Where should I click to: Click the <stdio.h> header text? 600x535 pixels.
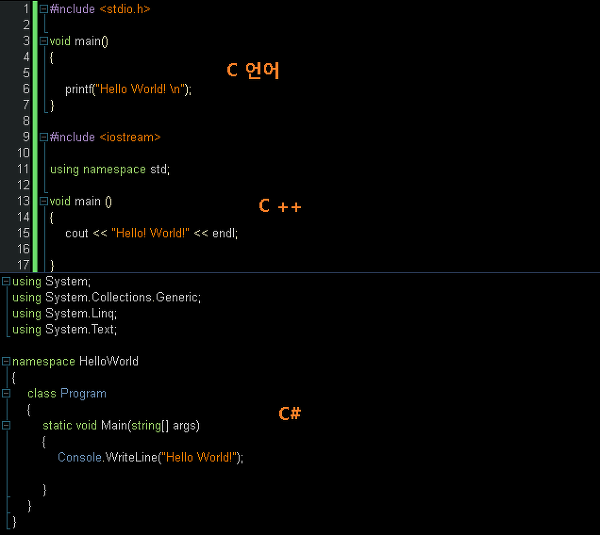(125, 9)
